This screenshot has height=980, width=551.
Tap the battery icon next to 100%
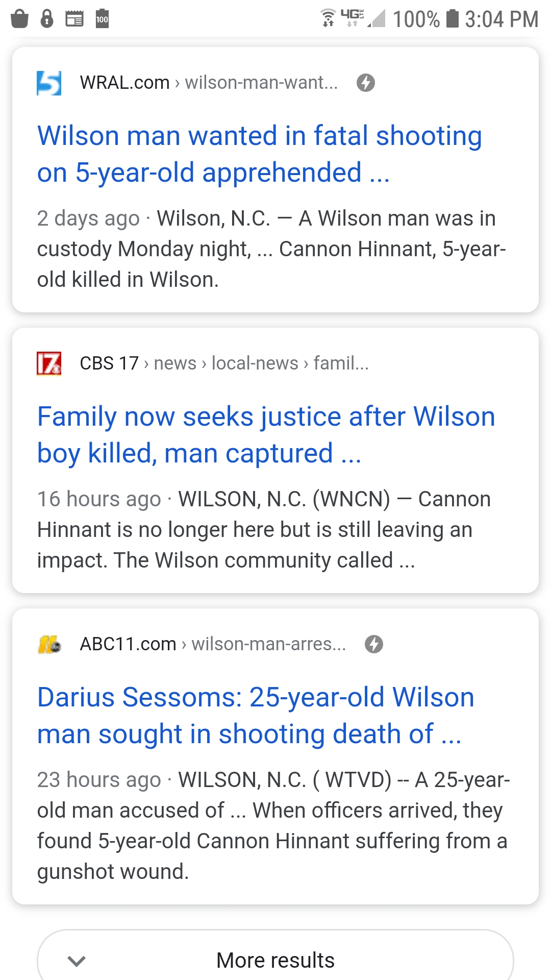tap(452, 18)
